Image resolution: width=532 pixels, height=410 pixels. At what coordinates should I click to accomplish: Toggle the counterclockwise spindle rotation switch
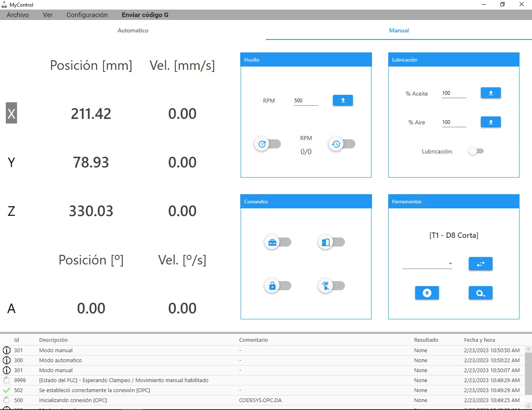click(342, 144)
